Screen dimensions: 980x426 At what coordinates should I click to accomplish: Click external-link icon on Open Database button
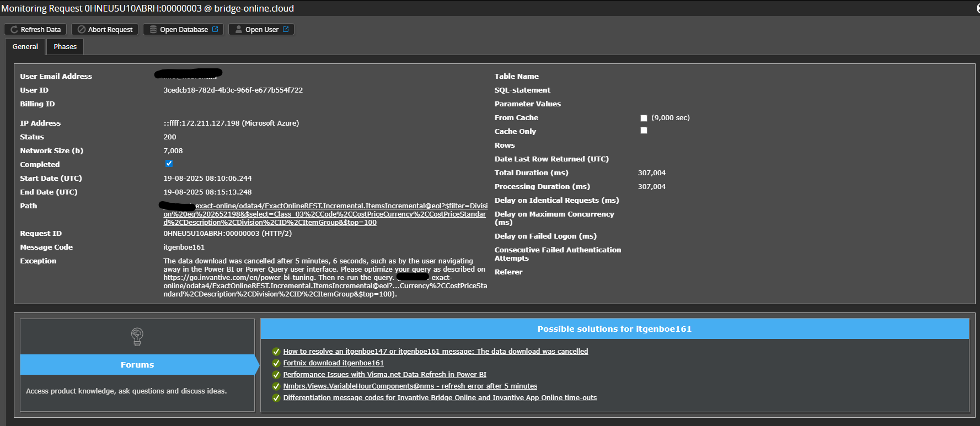tap(216, 30)
